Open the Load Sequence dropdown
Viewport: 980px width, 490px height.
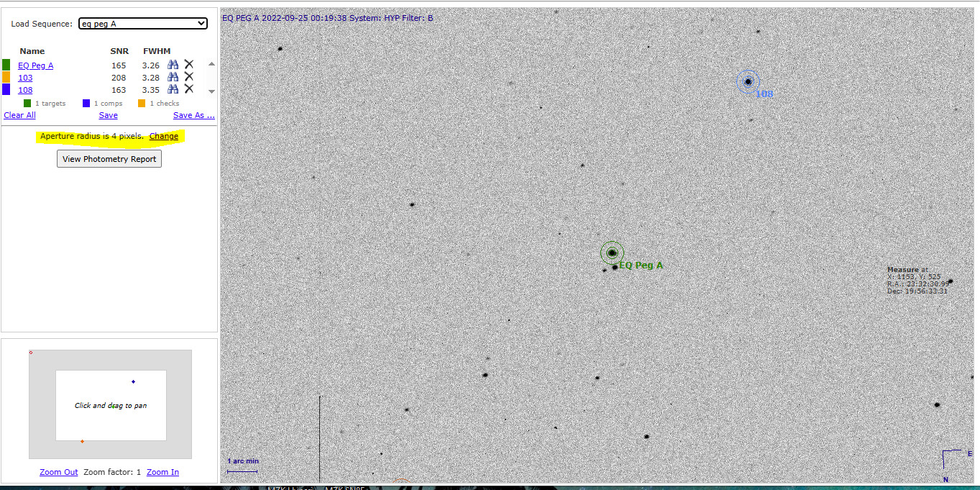[142, 24]
